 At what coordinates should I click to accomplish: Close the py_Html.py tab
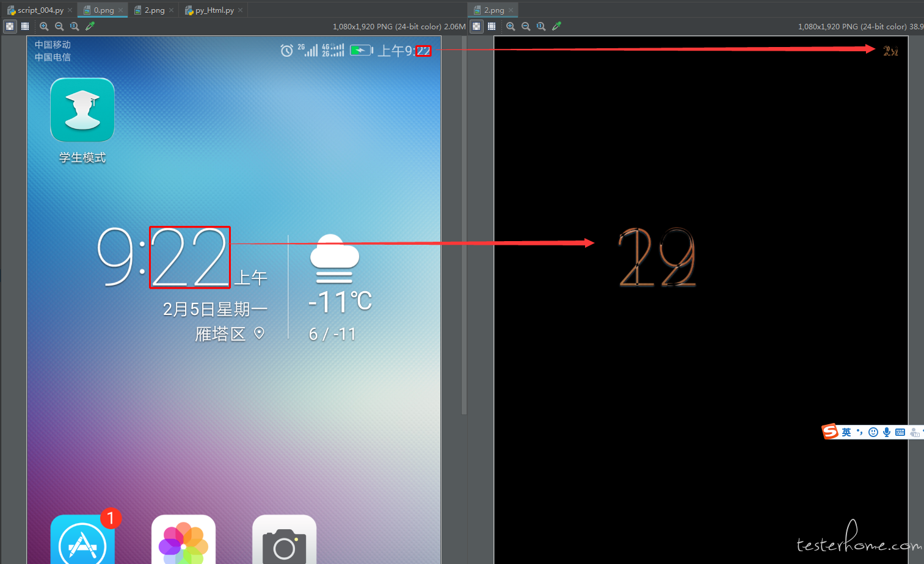(241, 10)
